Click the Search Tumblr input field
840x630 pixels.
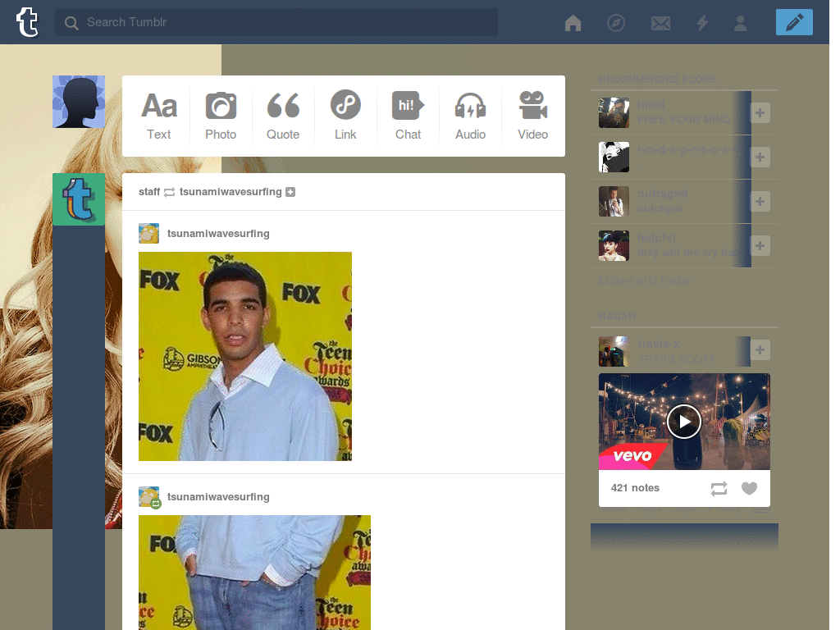coord(276,22)
